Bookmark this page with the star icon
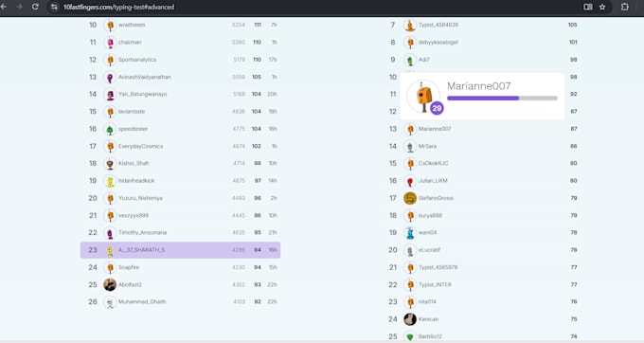Viewport: 644px width, 343px height. coord(602,7)
